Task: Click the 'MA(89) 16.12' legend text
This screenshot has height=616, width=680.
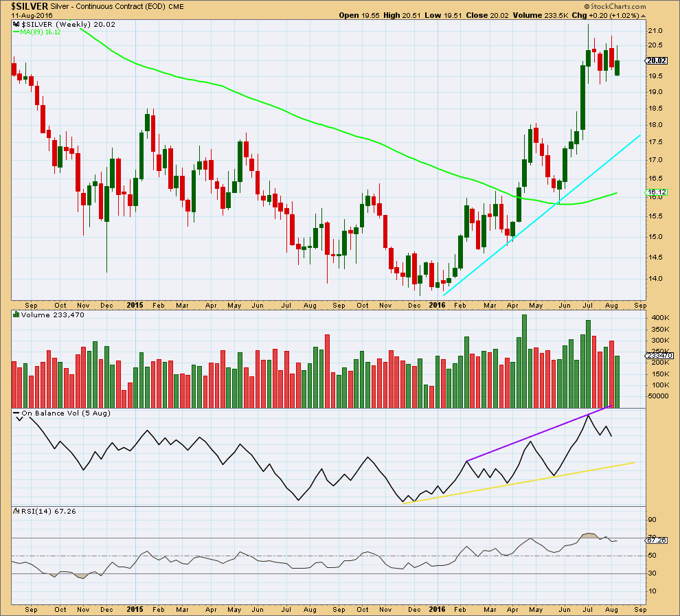Action: coord(41,32)
